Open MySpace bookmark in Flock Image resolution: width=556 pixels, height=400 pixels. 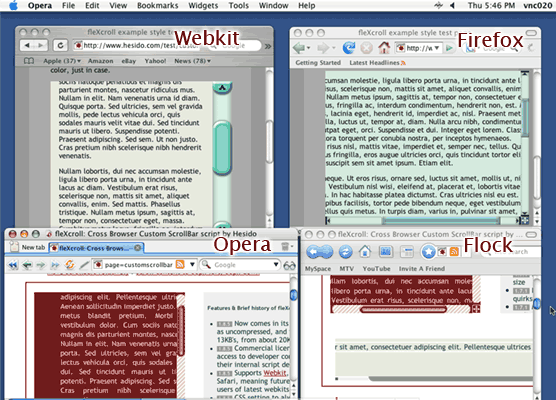(x=318, y=269)
